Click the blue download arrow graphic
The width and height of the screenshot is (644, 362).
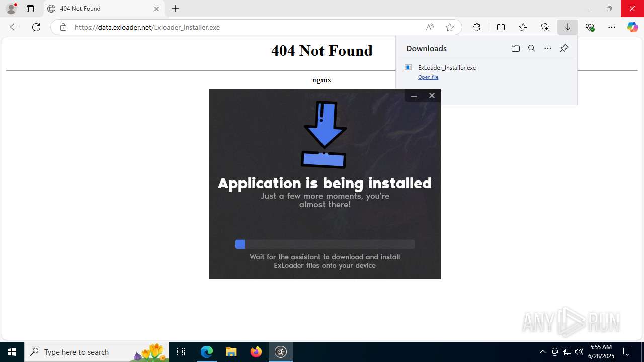(325, 134)
